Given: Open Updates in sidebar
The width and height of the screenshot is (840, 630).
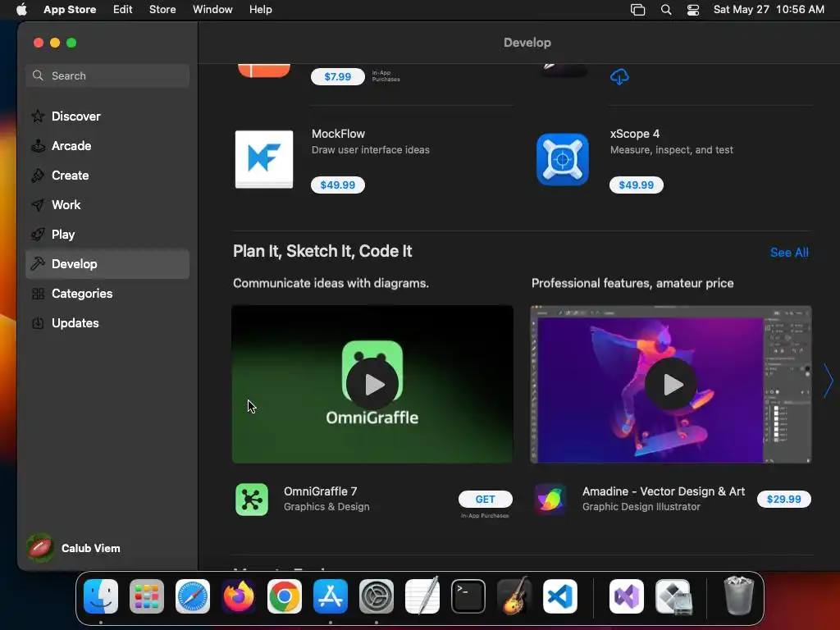Looking at the screenshot, I should (x=107, y=323).
